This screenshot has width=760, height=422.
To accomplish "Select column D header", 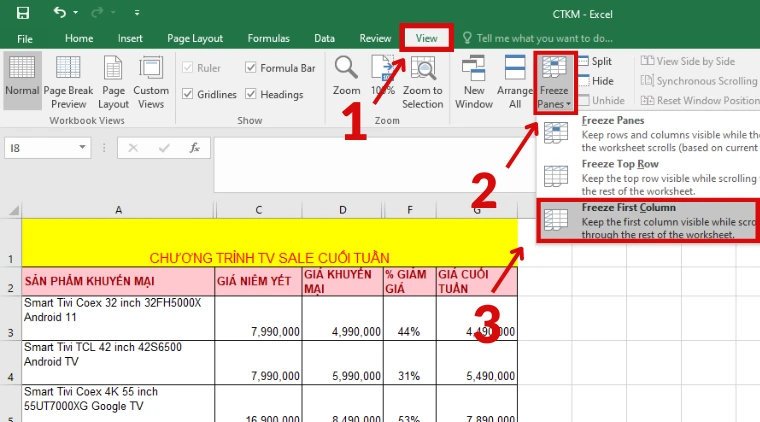I will coord(343,210).
